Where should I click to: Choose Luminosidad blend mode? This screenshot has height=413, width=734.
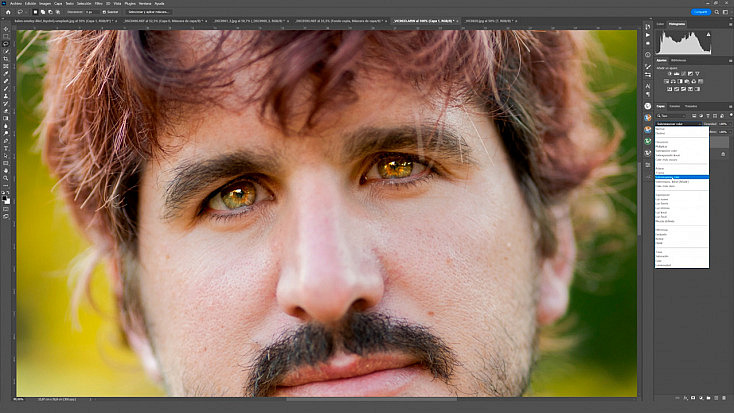[x=682, y=265]
